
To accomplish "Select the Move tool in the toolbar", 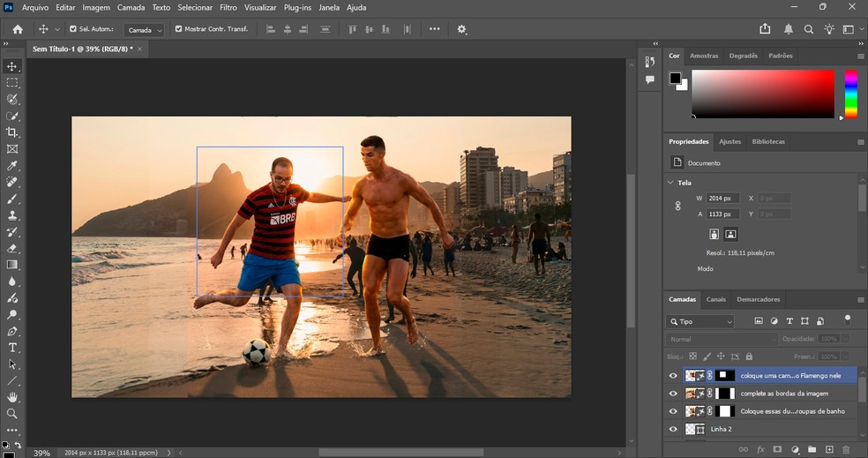I will click(12, 66).
